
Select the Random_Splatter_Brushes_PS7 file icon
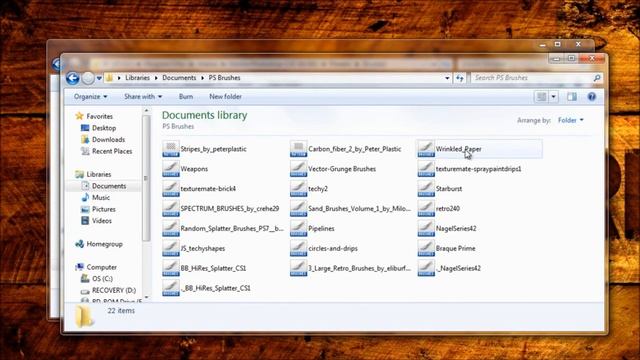coord(171,229)
